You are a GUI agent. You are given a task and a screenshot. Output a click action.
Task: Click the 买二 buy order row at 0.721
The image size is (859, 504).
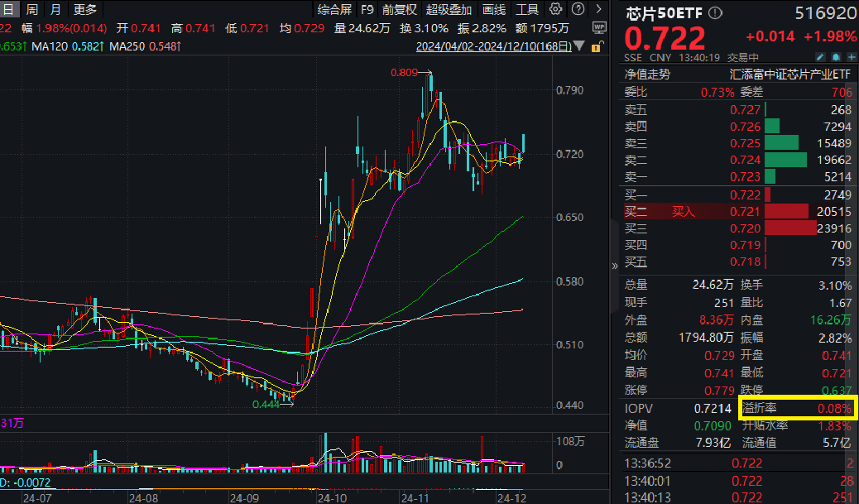[x=737, y=212]
